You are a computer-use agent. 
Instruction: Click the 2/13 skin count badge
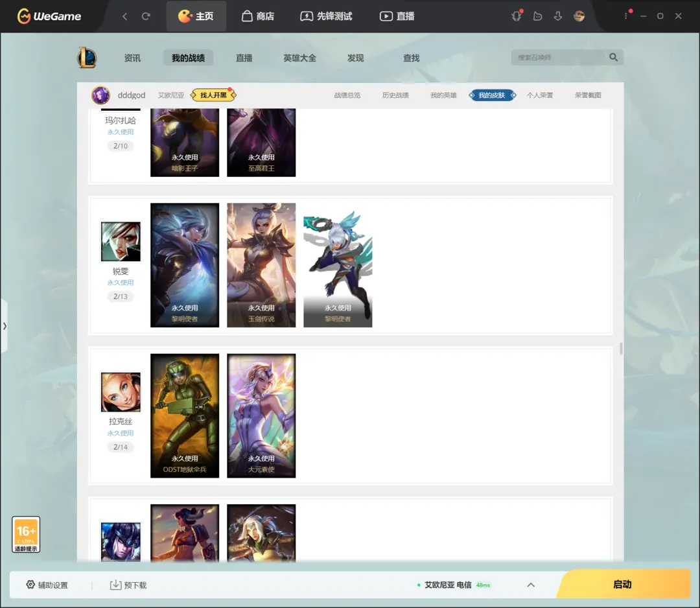coord(121,296)
